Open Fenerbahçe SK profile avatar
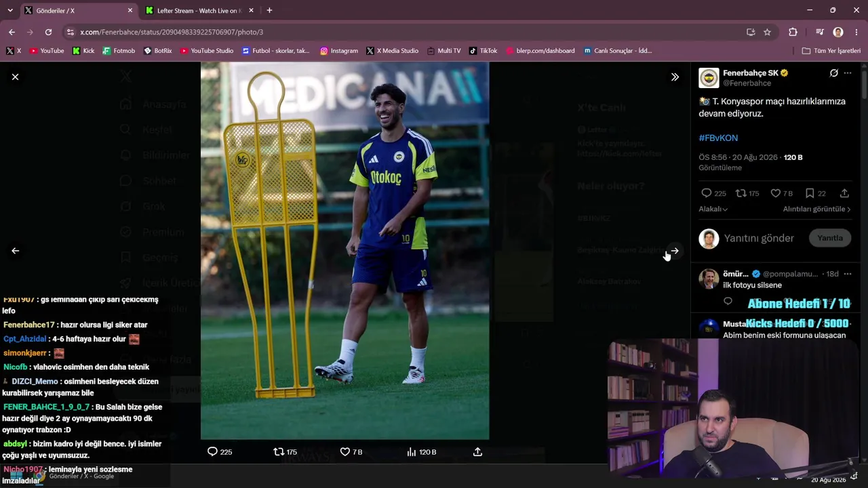 click(x=709, y=78)
